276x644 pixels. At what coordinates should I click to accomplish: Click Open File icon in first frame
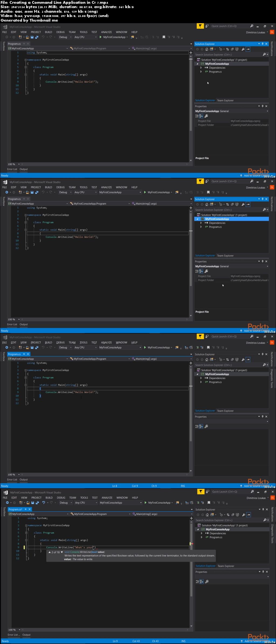[x=27, y=37]
